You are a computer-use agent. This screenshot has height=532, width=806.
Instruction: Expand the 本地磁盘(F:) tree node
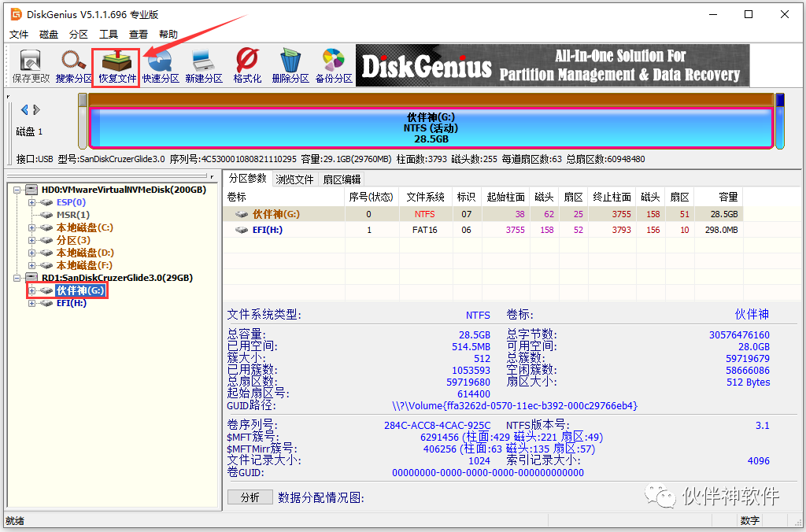tap(31, 265)
